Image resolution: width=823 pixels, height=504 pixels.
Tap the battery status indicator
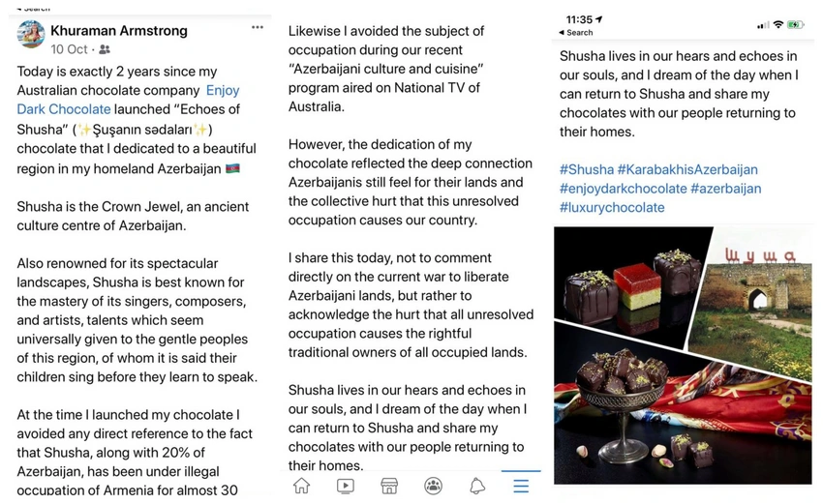(x=796, y=24)
